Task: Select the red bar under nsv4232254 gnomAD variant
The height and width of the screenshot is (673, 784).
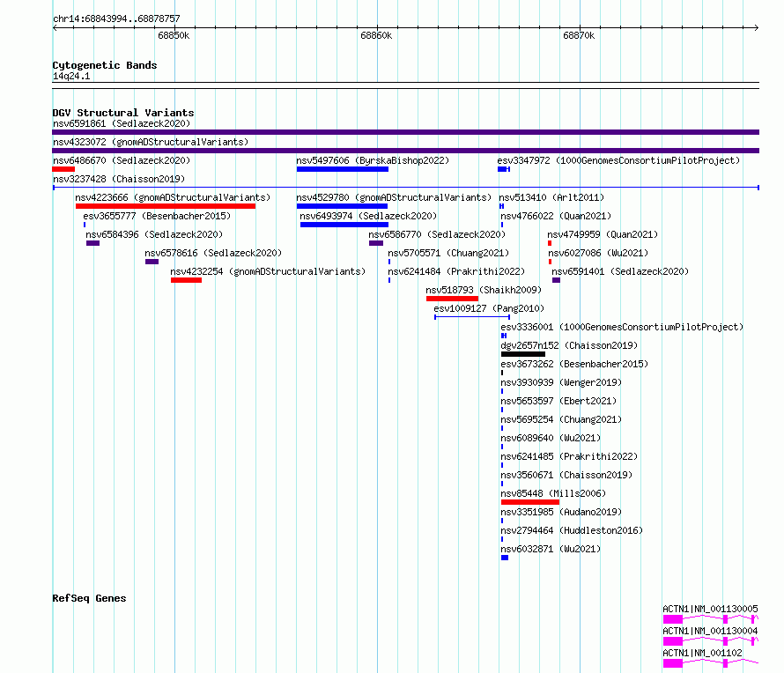Action: 186,280
